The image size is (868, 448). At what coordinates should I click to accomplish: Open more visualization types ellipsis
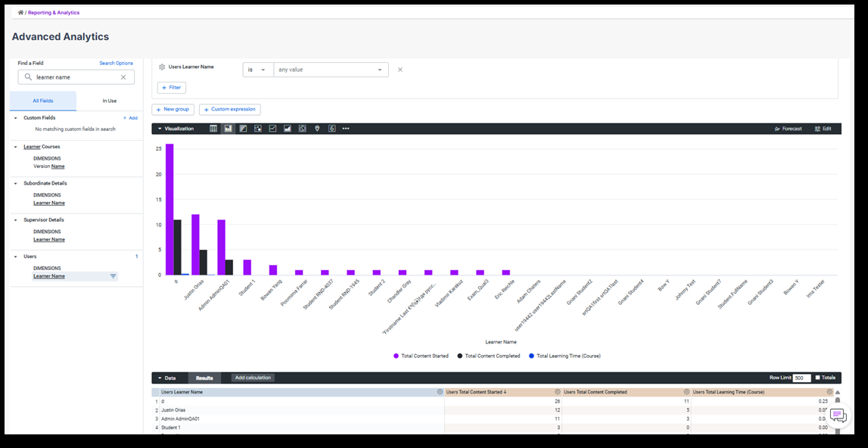tap(346, 129)
